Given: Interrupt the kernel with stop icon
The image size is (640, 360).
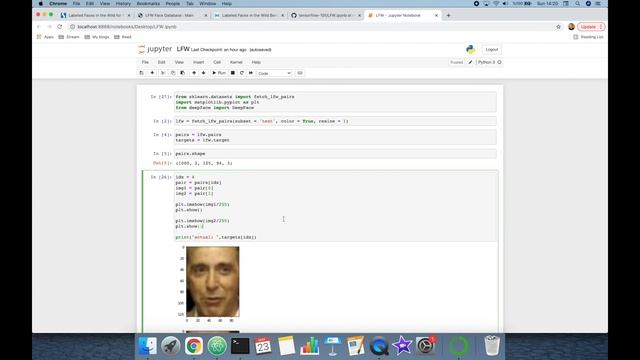Looking at the screenshot, I should [233, 73].
